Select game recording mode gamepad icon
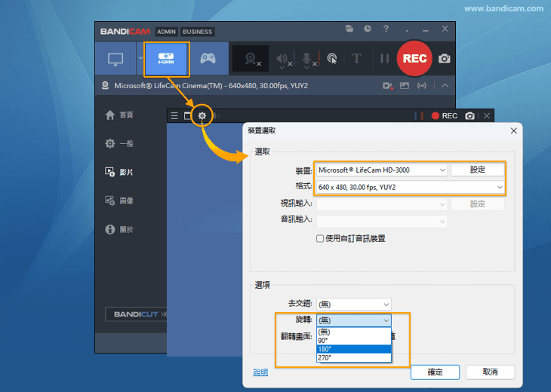Viewport: 551px width, 392px height. 208,58
